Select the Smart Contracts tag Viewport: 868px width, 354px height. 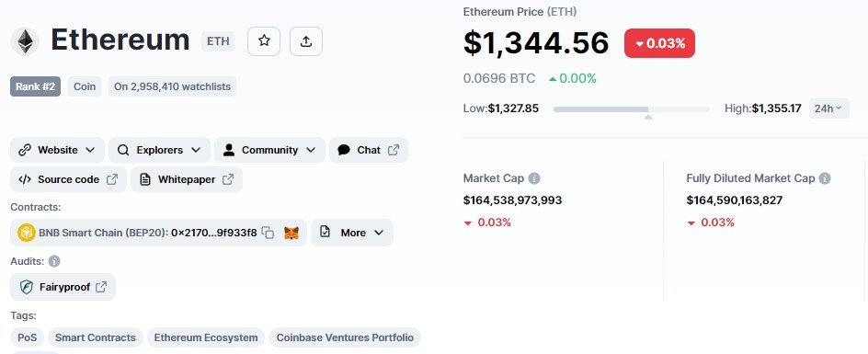coord(96,337)
